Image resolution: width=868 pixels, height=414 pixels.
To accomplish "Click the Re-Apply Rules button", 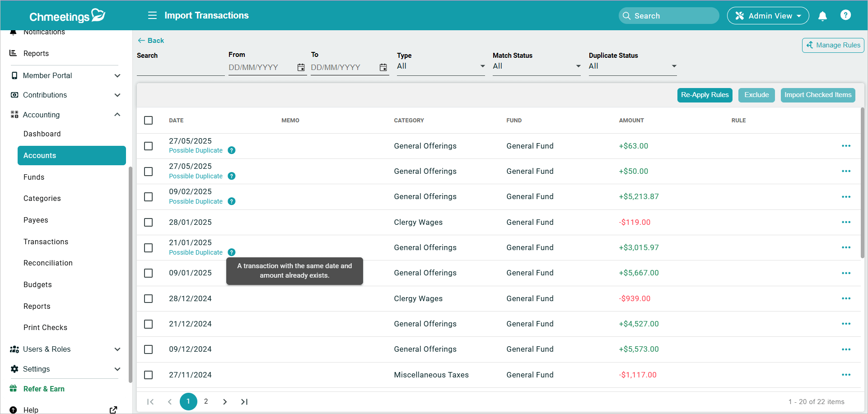I will pyautogui.click(x=705, y=95).
